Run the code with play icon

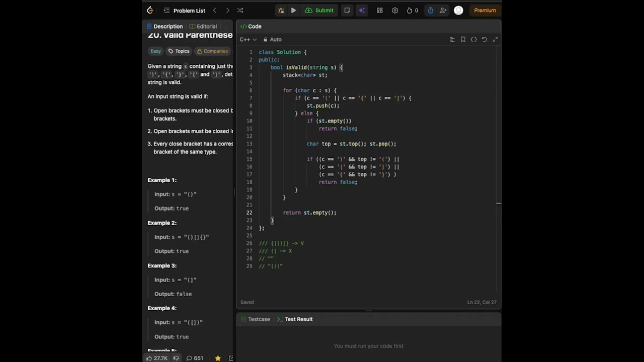coord(293,11)
